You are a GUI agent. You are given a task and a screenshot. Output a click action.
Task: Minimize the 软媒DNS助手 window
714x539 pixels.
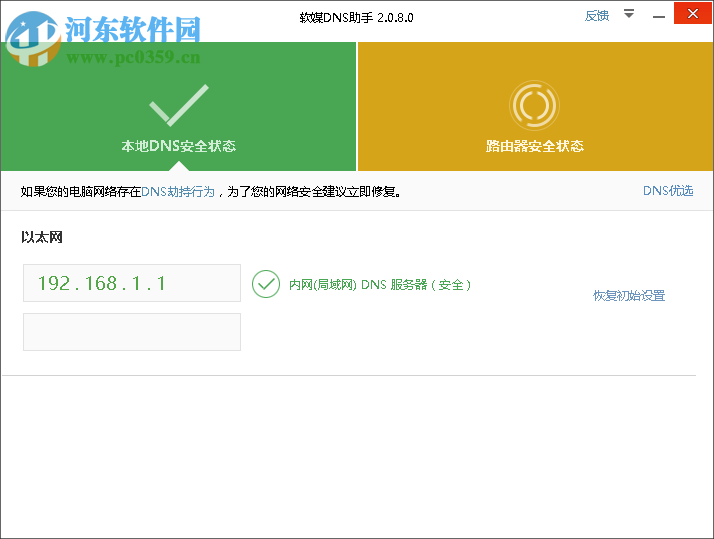(658, 16)
